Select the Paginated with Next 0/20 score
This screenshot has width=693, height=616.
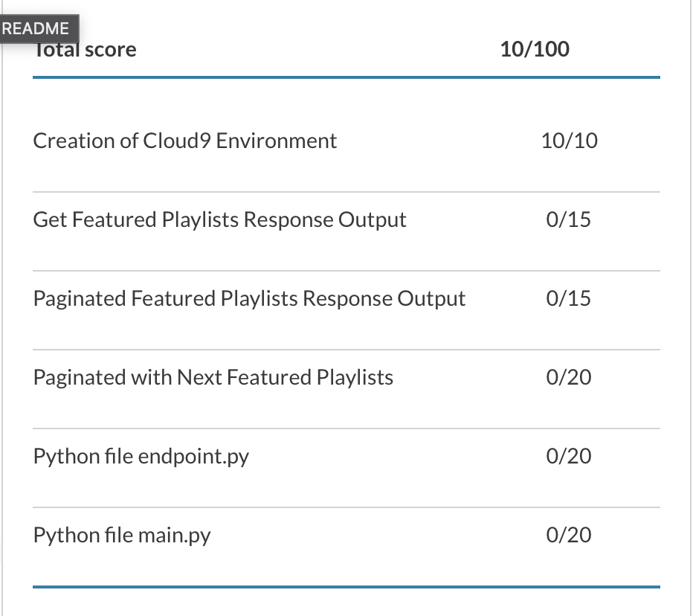click(568, 377)
